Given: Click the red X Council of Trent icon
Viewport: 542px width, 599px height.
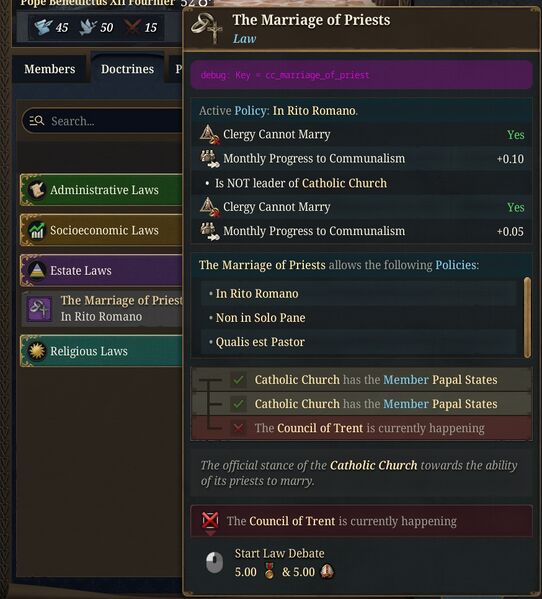Looking at the screenshot, I should 210,521.
